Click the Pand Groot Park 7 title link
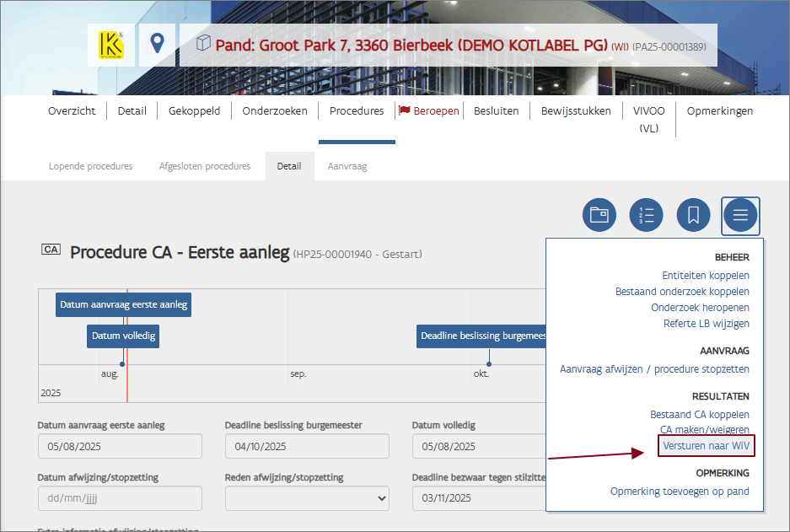 [x=411, y=45]
